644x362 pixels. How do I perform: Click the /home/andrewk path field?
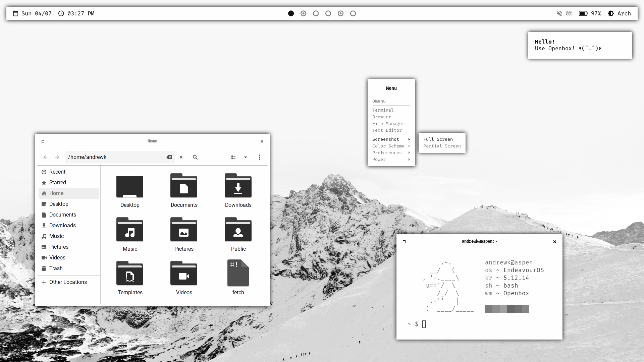coord(114,157)
